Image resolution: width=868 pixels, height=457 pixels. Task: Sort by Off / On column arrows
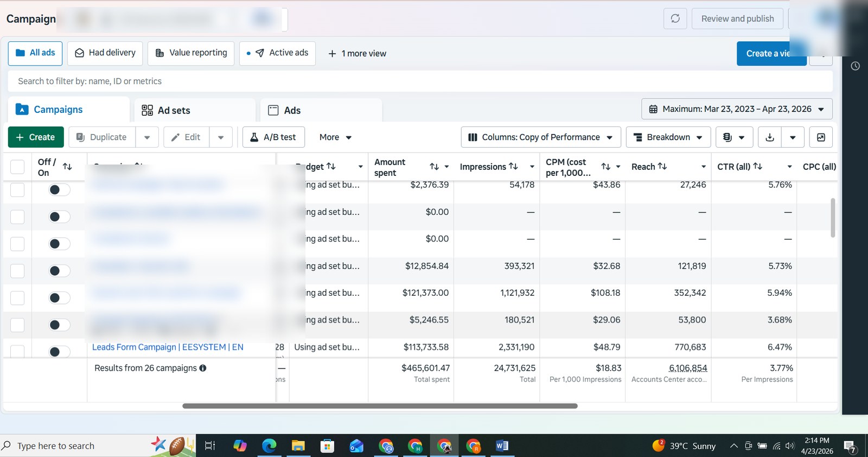(67, 167)
